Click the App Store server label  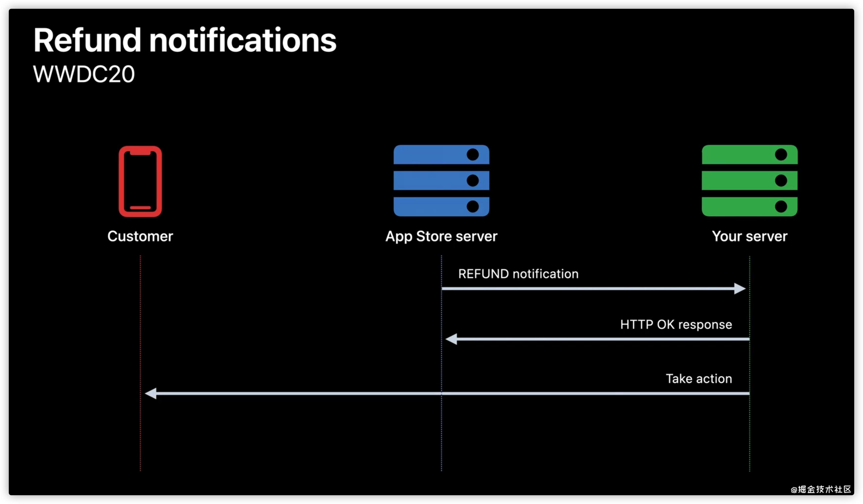pyautogui.click(x=441, y=236)
